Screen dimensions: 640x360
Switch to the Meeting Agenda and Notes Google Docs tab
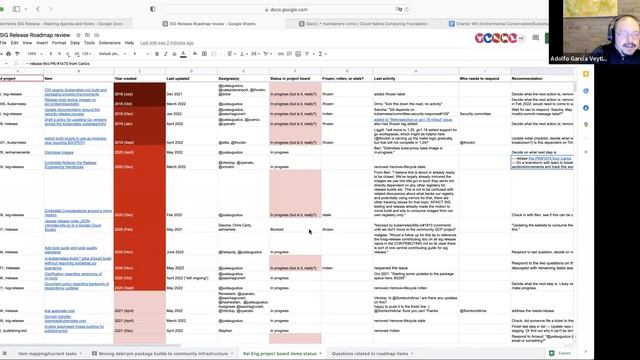point(65,24)
